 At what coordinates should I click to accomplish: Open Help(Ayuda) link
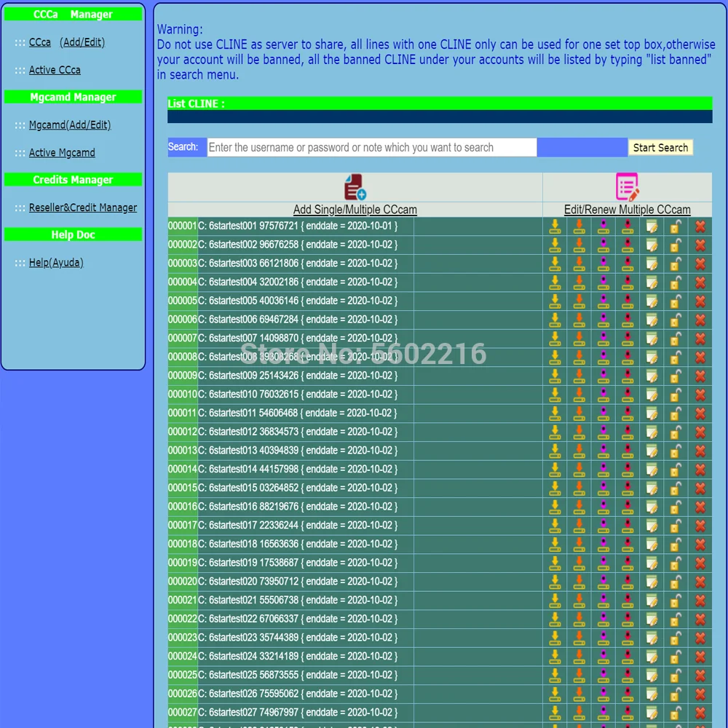[56, 262]
